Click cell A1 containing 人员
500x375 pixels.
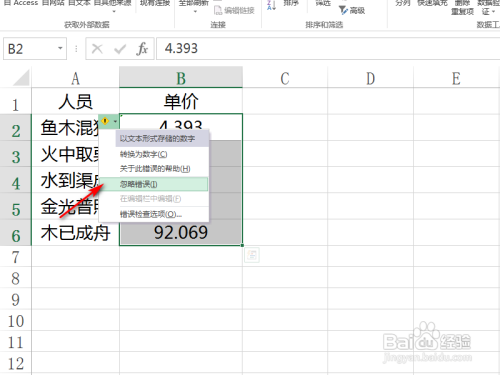coord(75,101)
